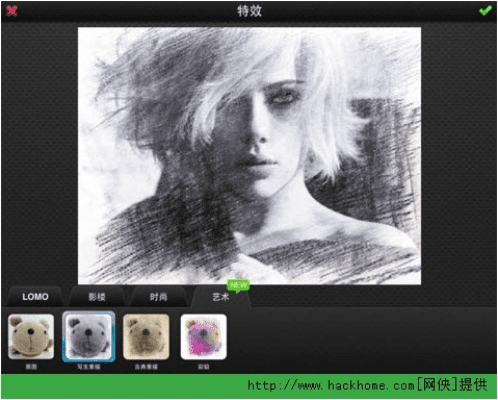The image size is (498, 400).
Task: Apply the sepia classic sketch bear thumbnail
Action: [x=146, y=337]
